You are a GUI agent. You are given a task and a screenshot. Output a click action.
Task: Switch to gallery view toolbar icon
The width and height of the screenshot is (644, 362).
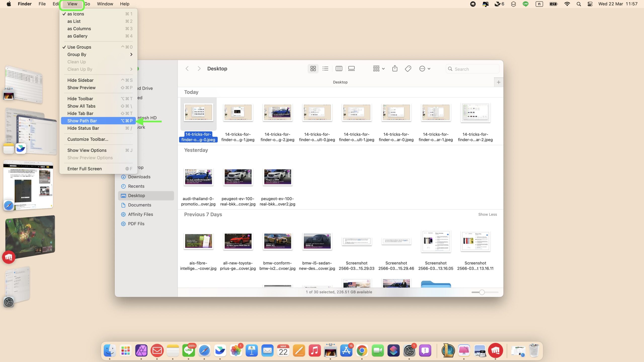pos(351,69)
